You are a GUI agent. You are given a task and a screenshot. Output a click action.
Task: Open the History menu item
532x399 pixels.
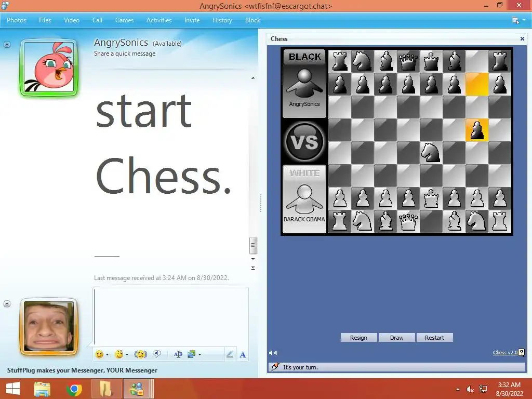[x=222, y=20]
